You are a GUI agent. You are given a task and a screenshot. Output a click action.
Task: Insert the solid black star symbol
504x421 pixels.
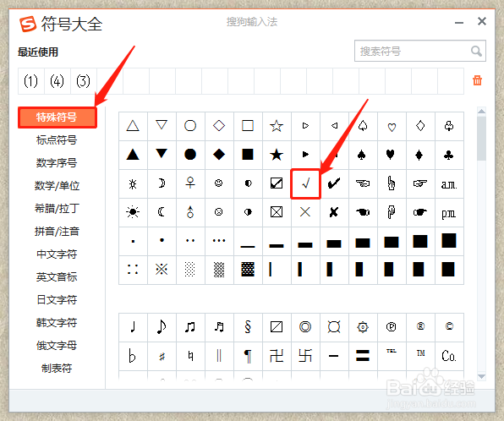277,155
